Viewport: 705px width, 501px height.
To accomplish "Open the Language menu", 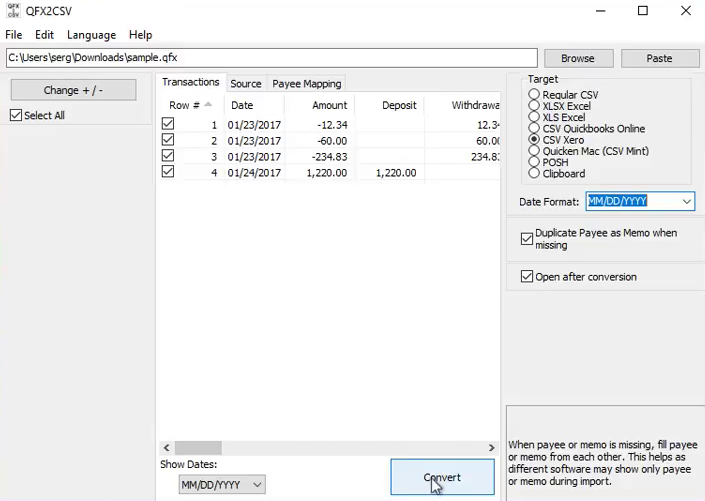I will tap(91, 35).
